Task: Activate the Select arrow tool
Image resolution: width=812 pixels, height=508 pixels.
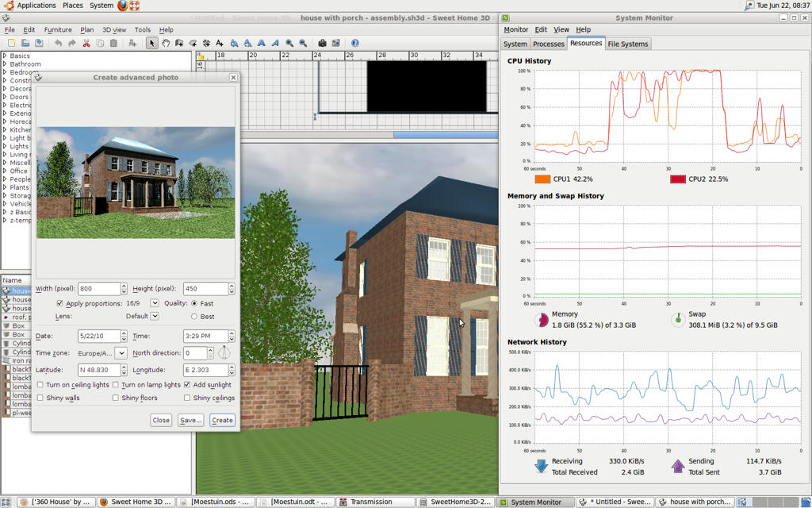Action: (151, 43)
